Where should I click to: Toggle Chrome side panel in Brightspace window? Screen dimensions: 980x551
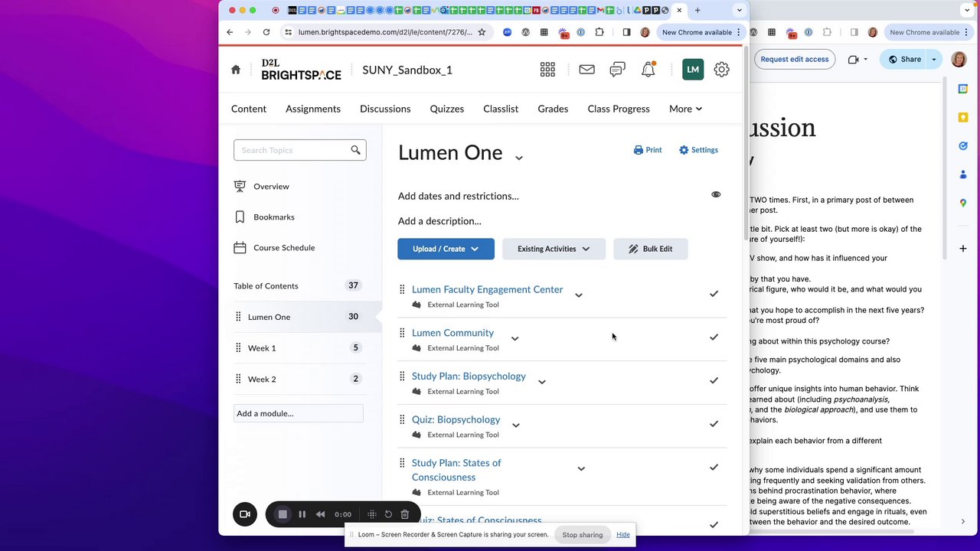626,32
